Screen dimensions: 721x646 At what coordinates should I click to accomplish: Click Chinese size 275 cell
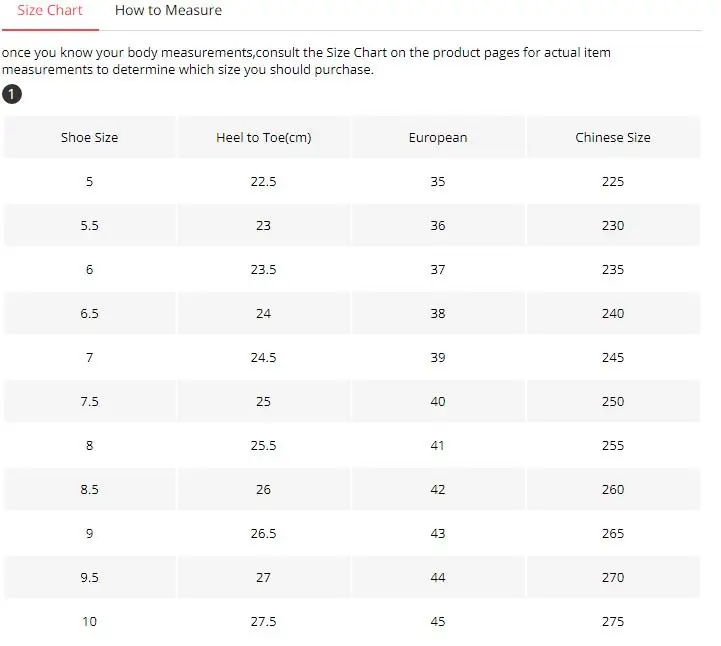click(613, 622)
